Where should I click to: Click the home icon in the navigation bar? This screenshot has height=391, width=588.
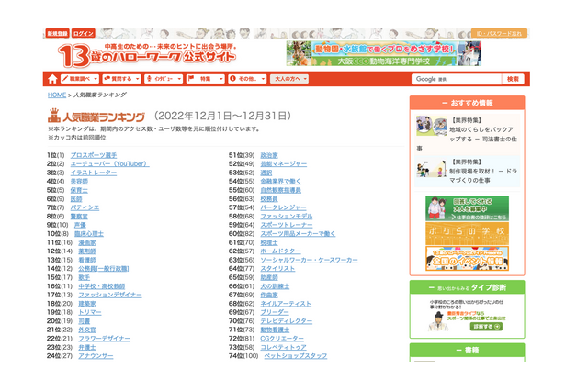click(x=52, y=79)
